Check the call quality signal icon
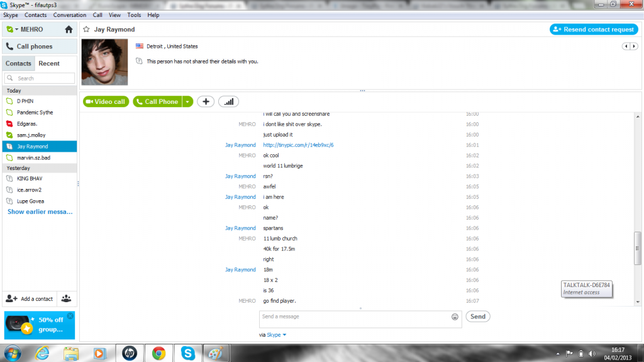644x362 pixels. coord(229,101)
